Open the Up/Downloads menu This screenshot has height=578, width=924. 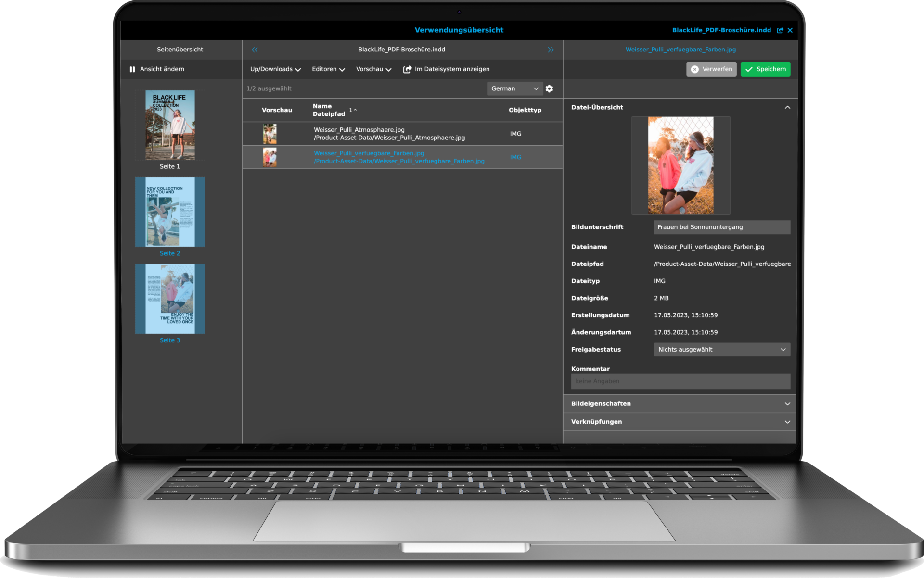click(275, 69)
